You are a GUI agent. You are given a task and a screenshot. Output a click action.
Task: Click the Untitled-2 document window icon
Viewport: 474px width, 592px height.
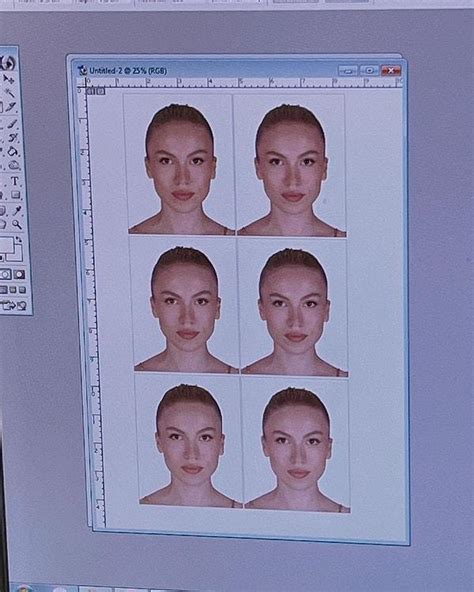(x=82, y=70)
